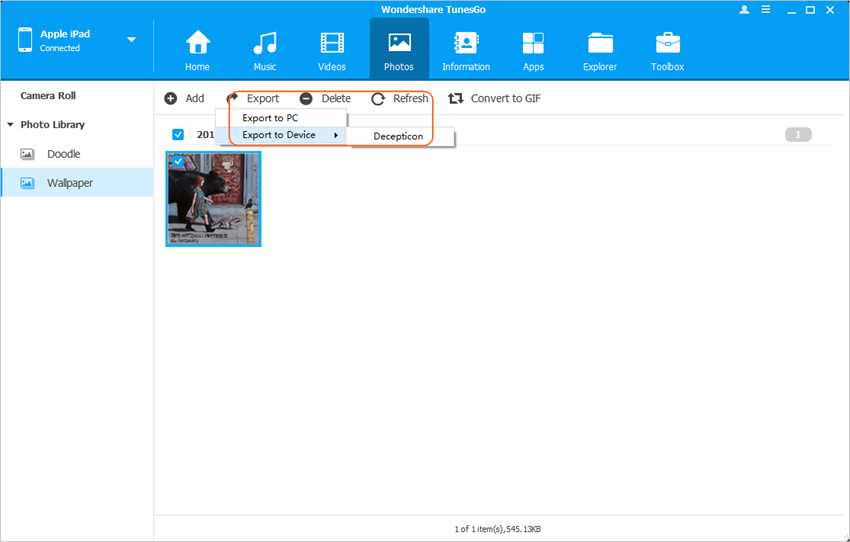
Task: Click Convert to GIF button
Action: point(494,98)
